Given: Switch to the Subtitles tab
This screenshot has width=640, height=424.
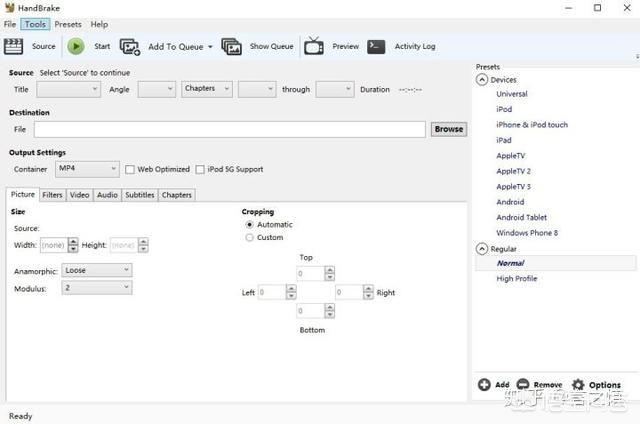Looking at the screenshot, I should coord(140,195).
